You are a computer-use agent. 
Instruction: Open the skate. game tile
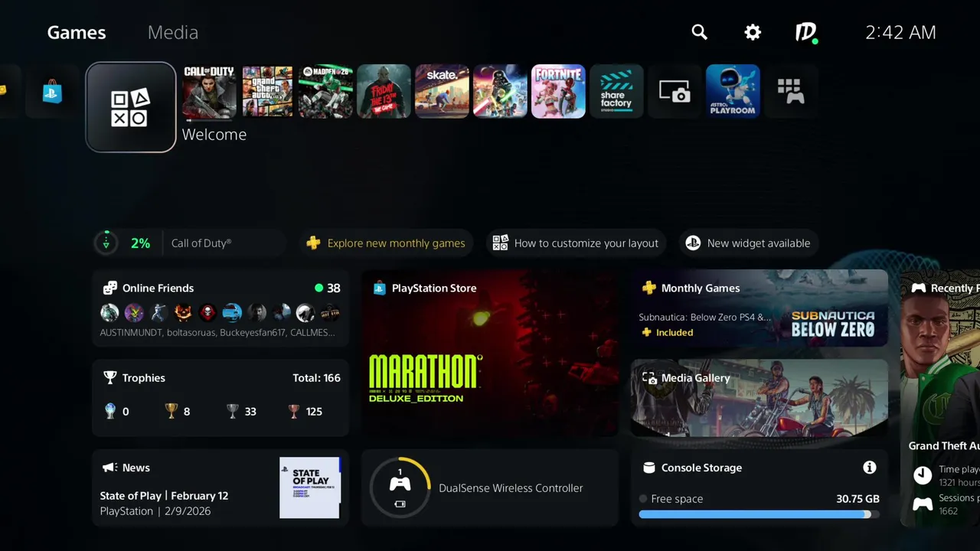click(442, 91)
